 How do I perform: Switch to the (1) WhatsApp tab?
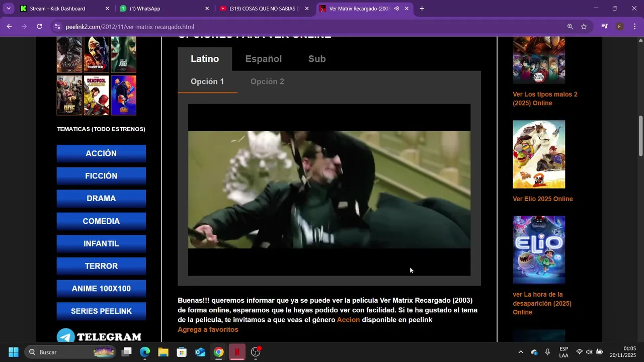[164, 9]
